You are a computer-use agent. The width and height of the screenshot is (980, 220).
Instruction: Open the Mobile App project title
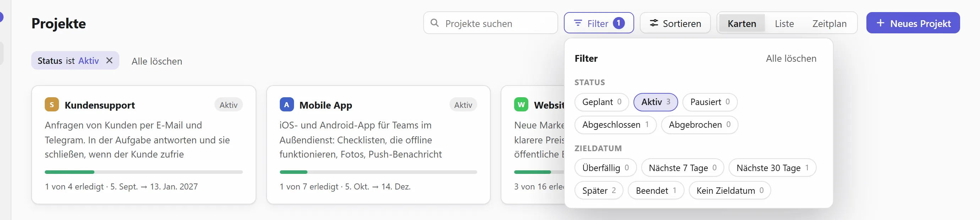click(x=326, y=105)
